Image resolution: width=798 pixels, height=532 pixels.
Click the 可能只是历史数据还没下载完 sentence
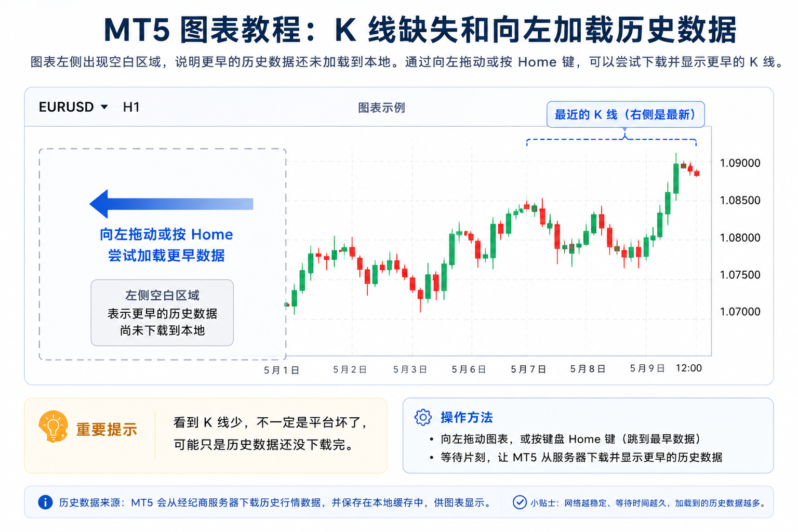coord(265,445)
